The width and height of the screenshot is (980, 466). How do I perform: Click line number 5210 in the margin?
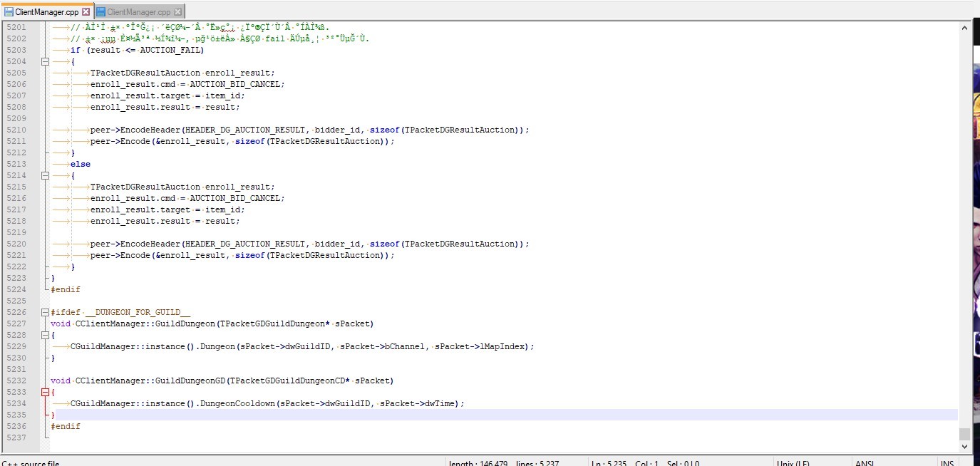16,130
